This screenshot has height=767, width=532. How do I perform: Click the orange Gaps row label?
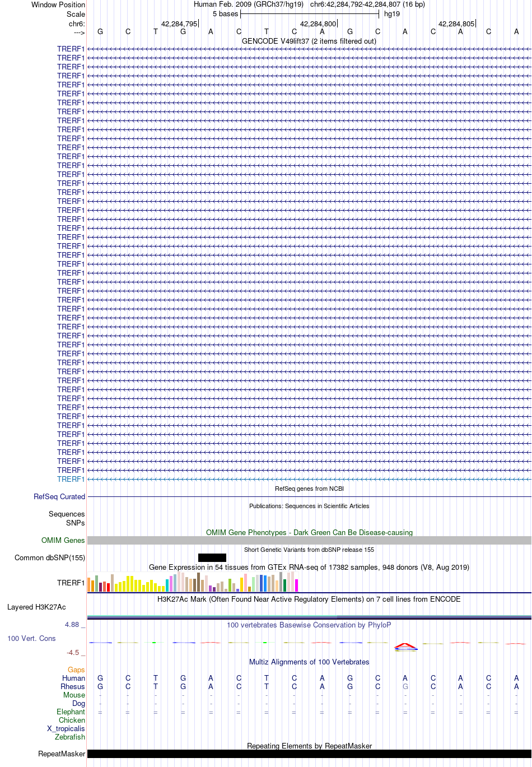coord(76,670)
